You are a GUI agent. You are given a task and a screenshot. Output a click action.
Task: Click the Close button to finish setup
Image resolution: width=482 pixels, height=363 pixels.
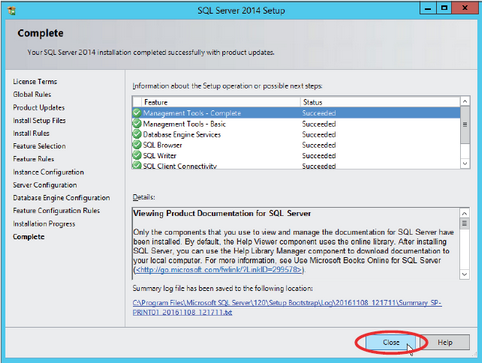pos(391,342)
